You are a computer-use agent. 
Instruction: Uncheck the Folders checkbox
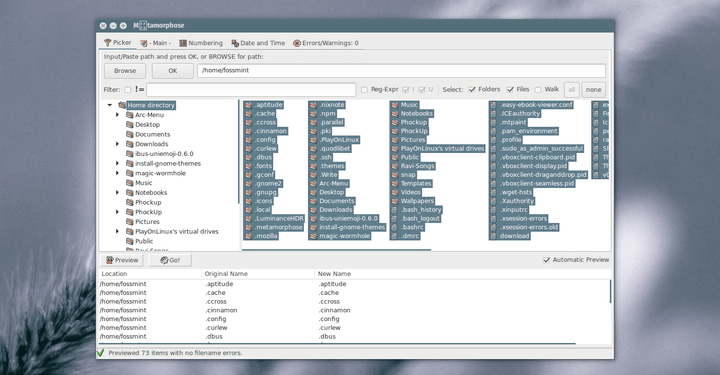[x=472, y=90]
